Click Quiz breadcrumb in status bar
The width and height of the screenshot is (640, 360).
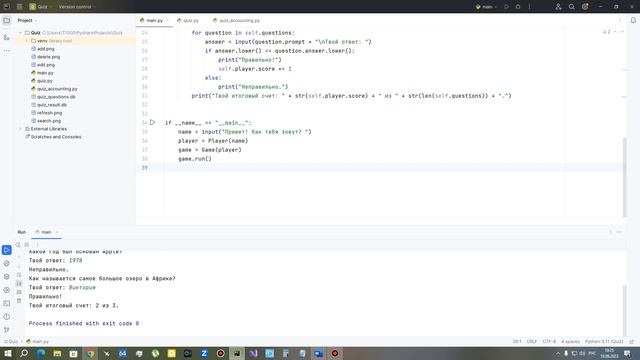point(11,342)
